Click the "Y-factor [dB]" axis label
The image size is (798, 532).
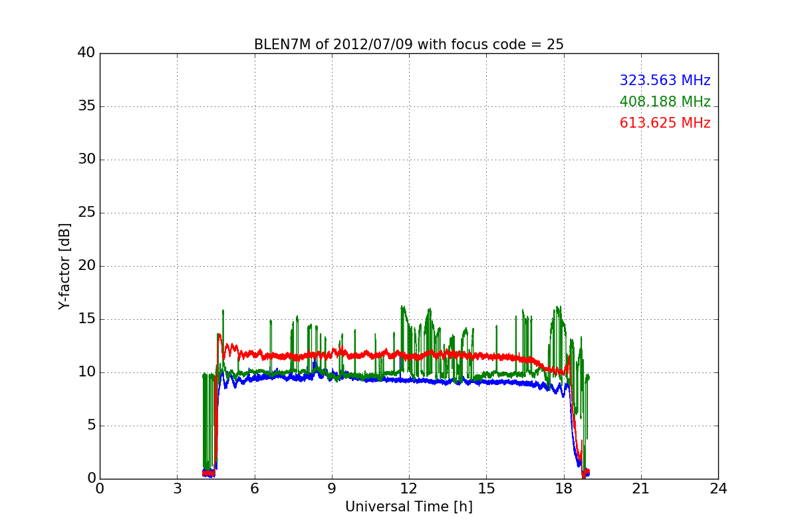pyautogui.click(x=64, y=266)
